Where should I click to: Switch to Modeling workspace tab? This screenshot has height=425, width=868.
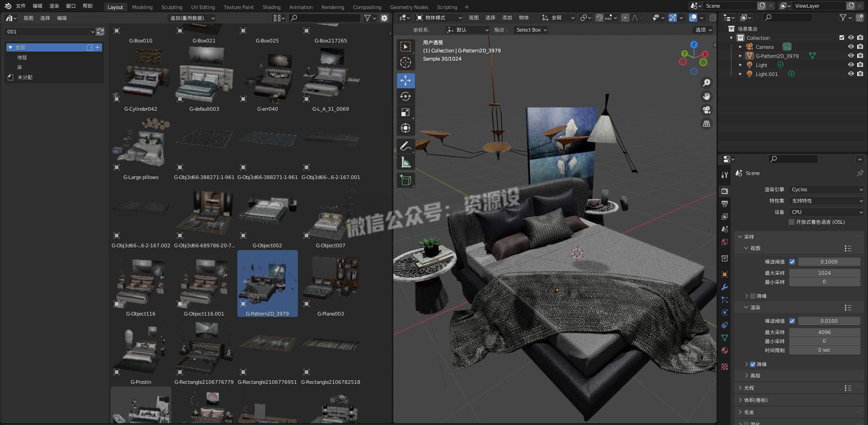point(142,7)
